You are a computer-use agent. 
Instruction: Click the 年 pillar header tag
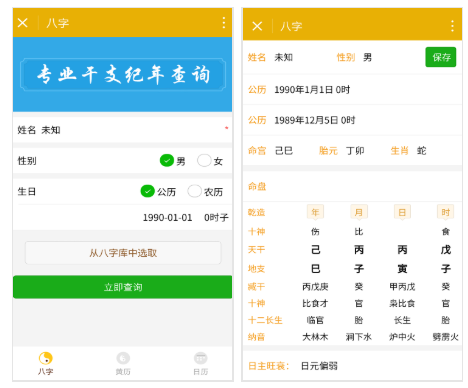click(315, 212)
